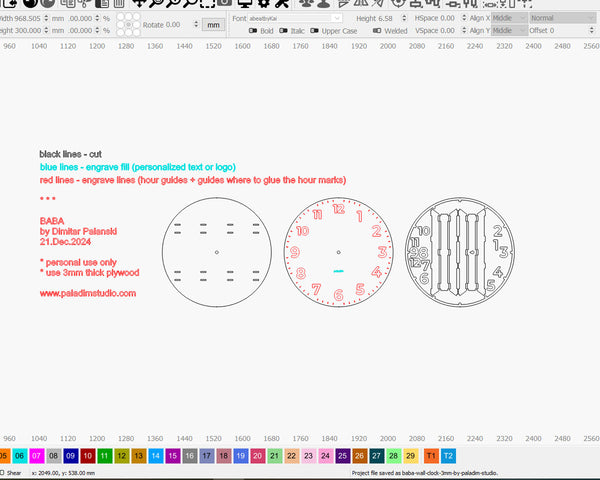600x480 pixels.
Task: Pick palette swatch 11 green
Action: click(104, 456)
